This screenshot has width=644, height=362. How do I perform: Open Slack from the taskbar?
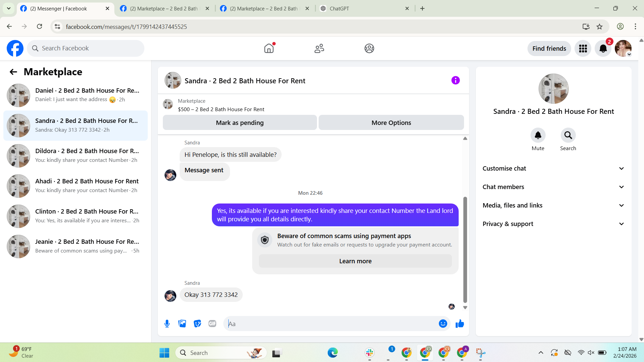point(370,353)
